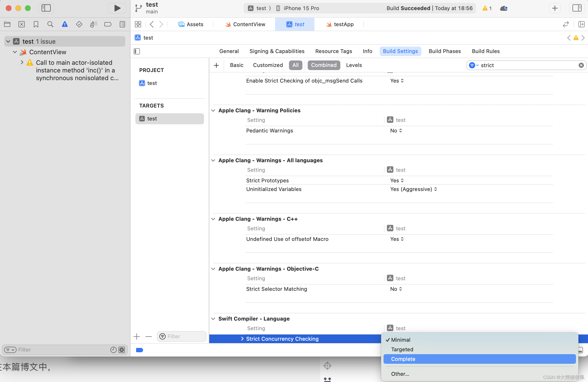
Task: Click the back navigation arrow icon
Action: coord(152,24)
